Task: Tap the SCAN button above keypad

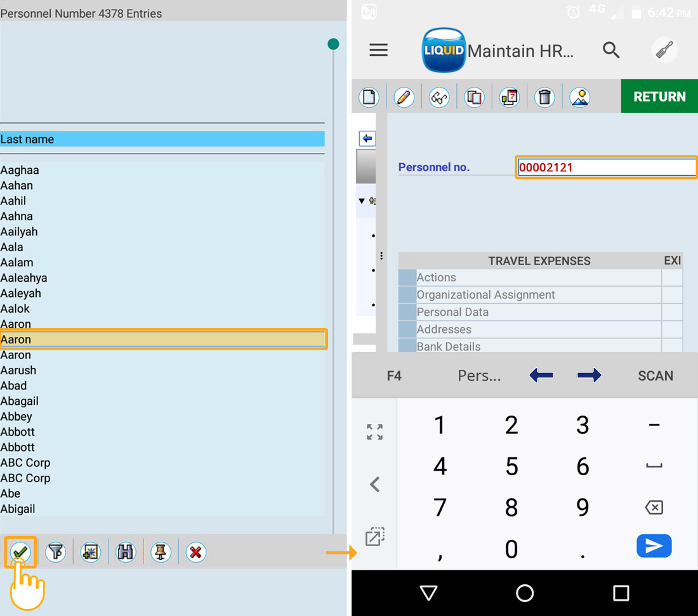Action: coord(655,376)
